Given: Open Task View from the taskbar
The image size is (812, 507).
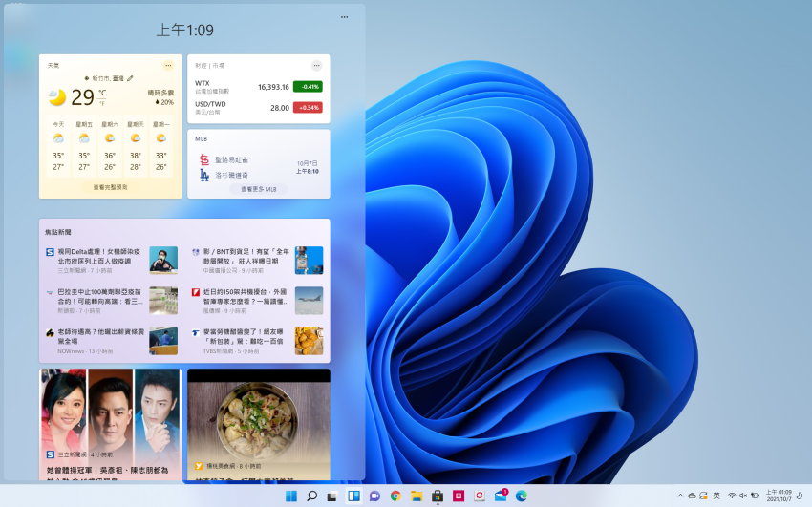Looking at the screenshot, I should point(332,496).
